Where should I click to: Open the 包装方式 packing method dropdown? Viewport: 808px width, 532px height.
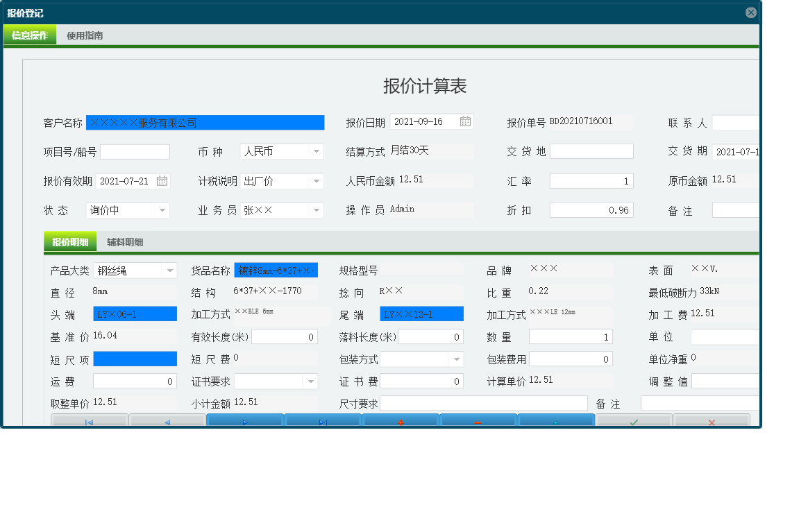tap(455, 359)
